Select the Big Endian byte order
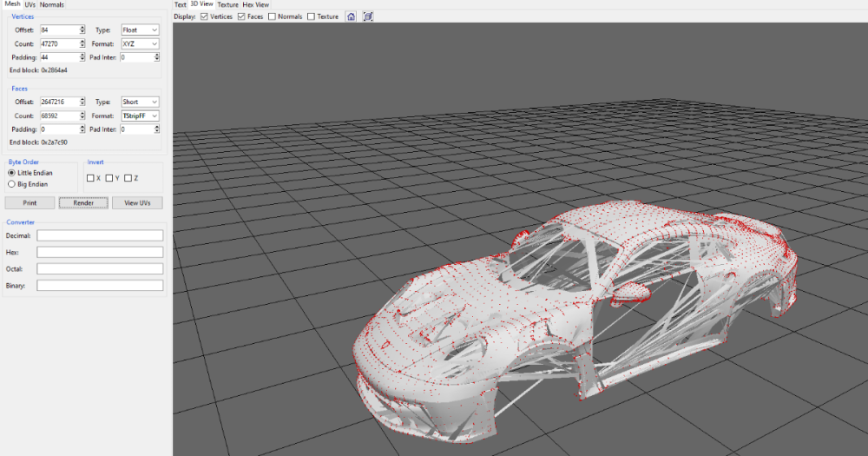This screenshot has height=456, width=868. [x=11, y=184]
